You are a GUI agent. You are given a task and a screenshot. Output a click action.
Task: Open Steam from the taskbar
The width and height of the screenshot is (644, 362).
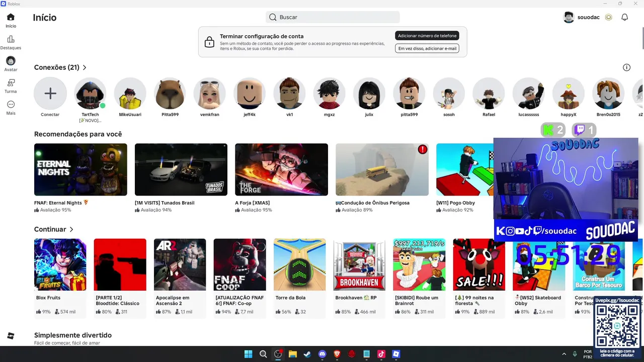307,354
